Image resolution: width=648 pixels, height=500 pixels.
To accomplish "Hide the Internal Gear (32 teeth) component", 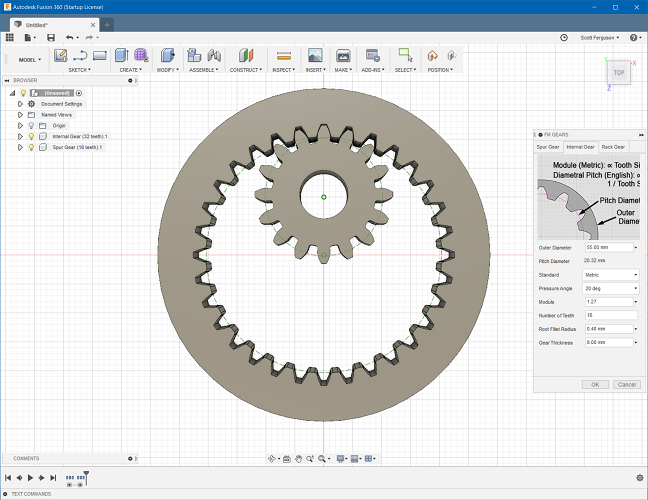I will point(31,136).
